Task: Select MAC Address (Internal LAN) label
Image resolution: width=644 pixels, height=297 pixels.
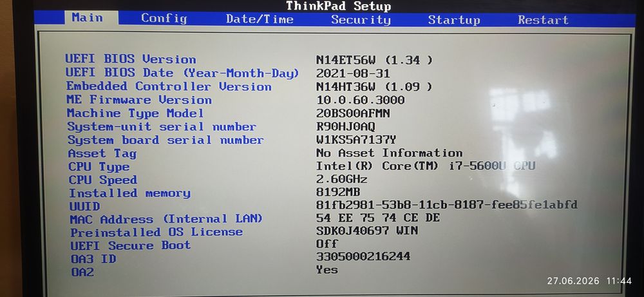Action: pos(166,219)
